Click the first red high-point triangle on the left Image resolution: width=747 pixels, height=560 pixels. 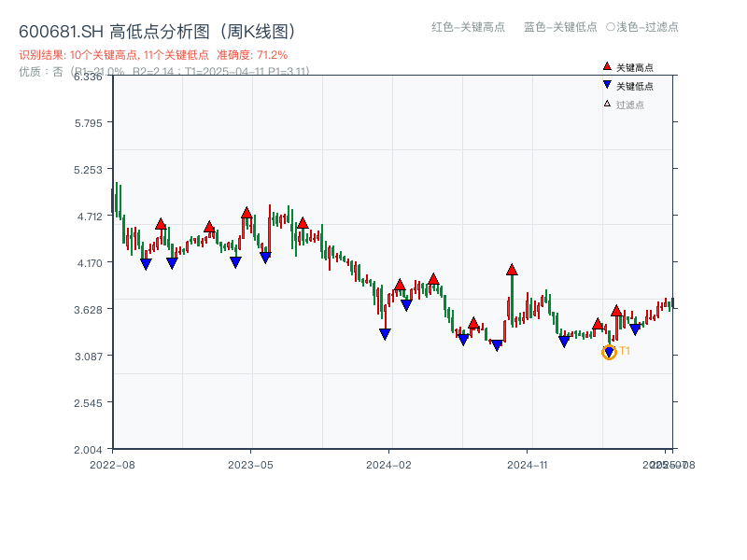161,224
